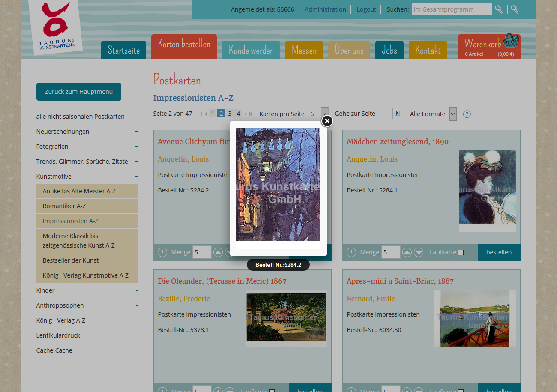Viewport: 557px width, 392px height.
Task: Focus the im Gesamtprogramm search field
Action: 452,9
